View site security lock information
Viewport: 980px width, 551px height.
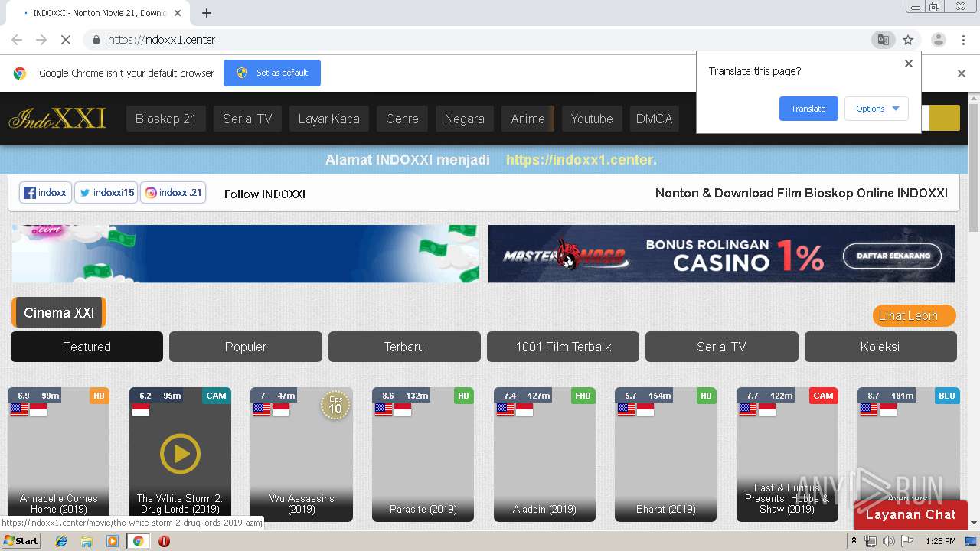point(96,40)
